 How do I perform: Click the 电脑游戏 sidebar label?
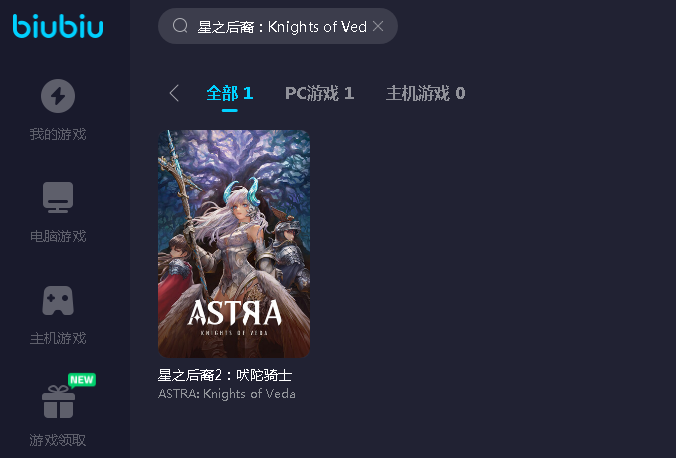tap(58, 236)
